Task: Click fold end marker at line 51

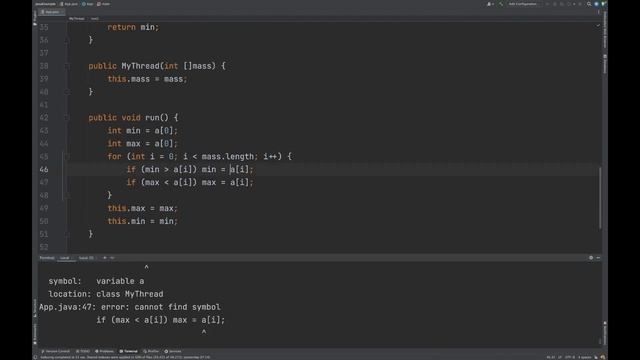Action: click(67, 234)
